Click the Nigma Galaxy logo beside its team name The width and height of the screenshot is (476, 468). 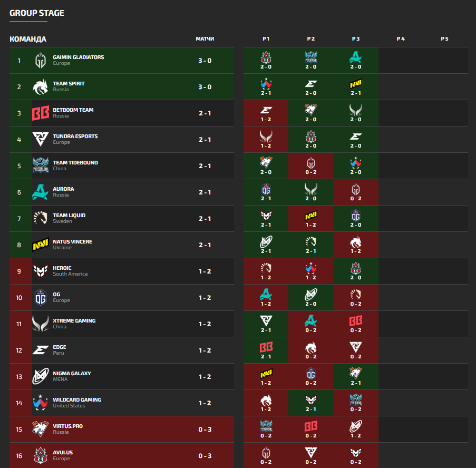tap(41, 376)
